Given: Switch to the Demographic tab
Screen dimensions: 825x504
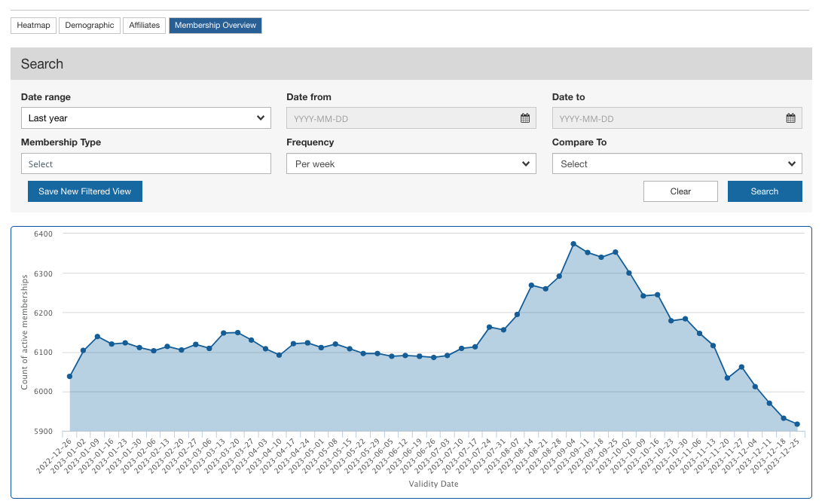Looking at the screenshot, I should tap(90, 26).
